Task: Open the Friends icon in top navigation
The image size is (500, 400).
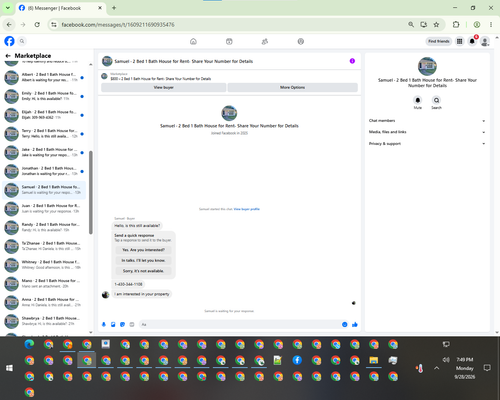Action: tap(265, 41)
